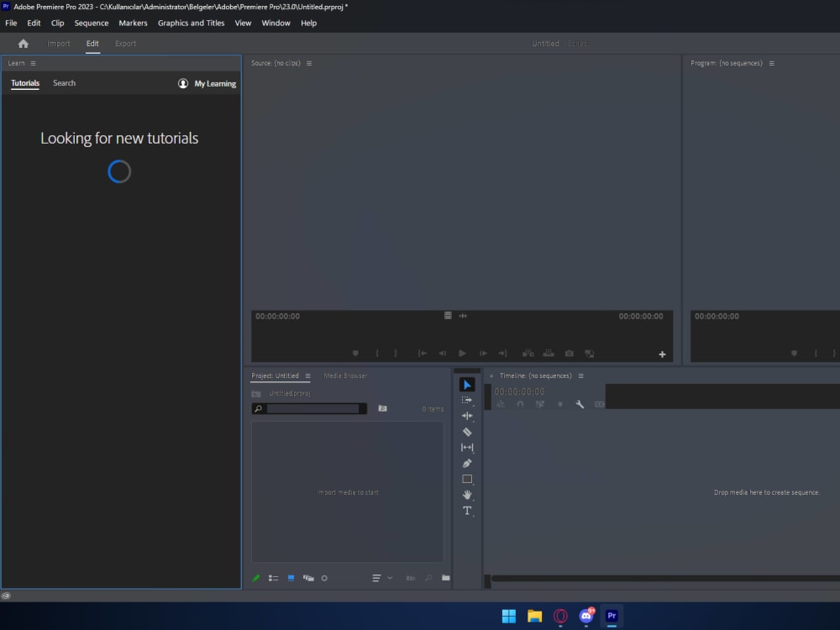Open the File menu
The height and width of the screenshot is (630, 840).
click(x=11, y=23)
